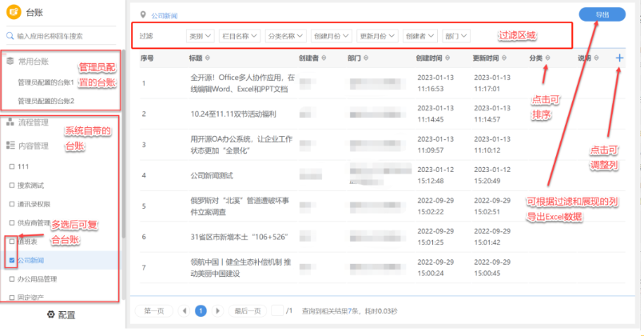Click the app search input field

(62, 36)
